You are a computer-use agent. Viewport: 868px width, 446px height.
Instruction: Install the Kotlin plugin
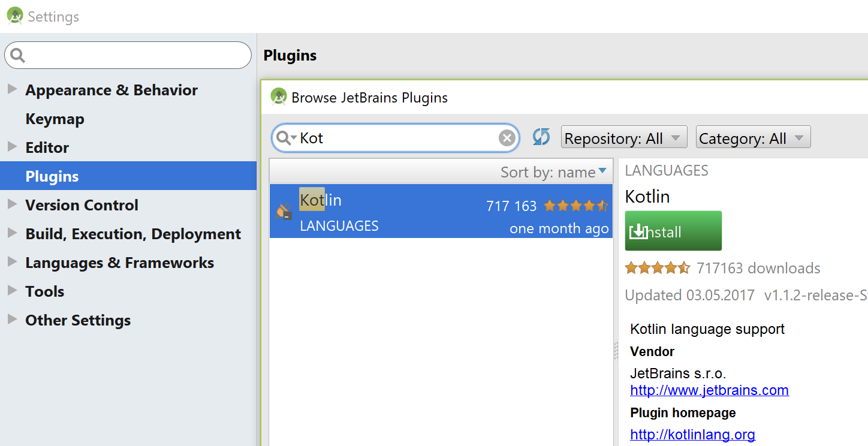click(x=673, y=231)
